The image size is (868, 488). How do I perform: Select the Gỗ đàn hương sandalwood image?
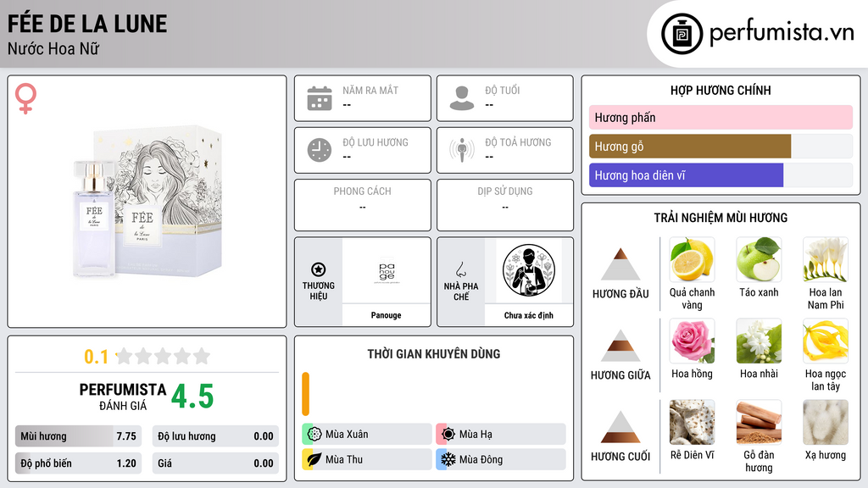tap(759, 422)
